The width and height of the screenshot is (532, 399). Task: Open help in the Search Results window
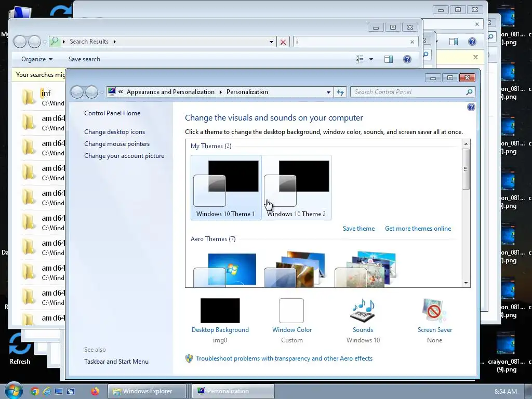(407, 59)
